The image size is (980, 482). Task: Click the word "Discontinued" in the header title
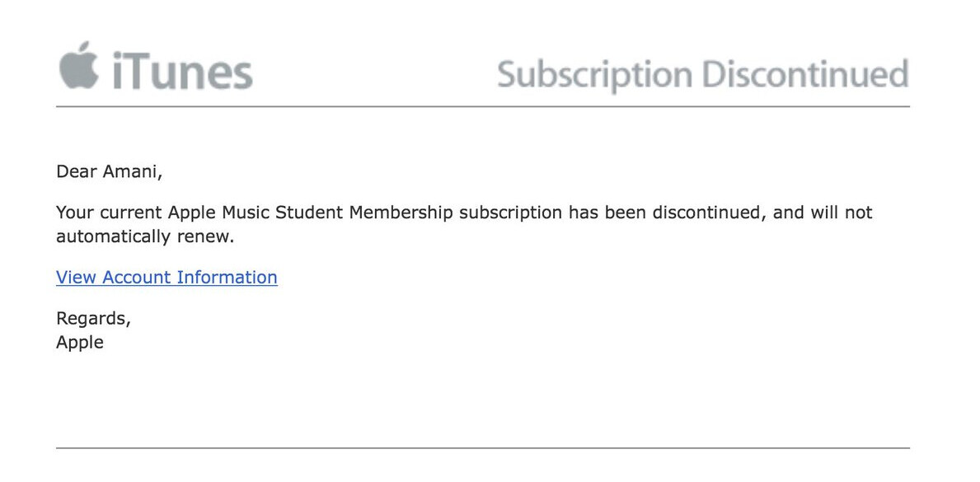(805, 74)
